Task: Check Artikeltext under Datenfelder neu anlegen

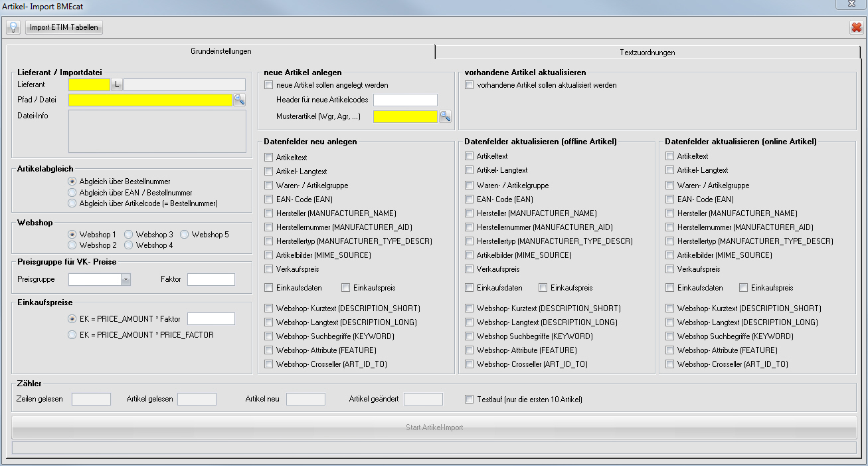Action: (x=269, y=156)
